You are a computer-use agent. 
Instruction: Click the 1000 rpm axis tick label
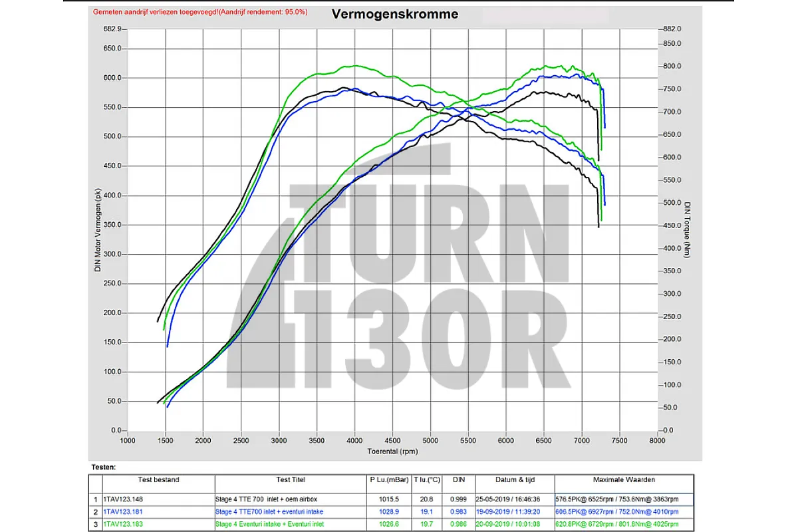(127, 441)
